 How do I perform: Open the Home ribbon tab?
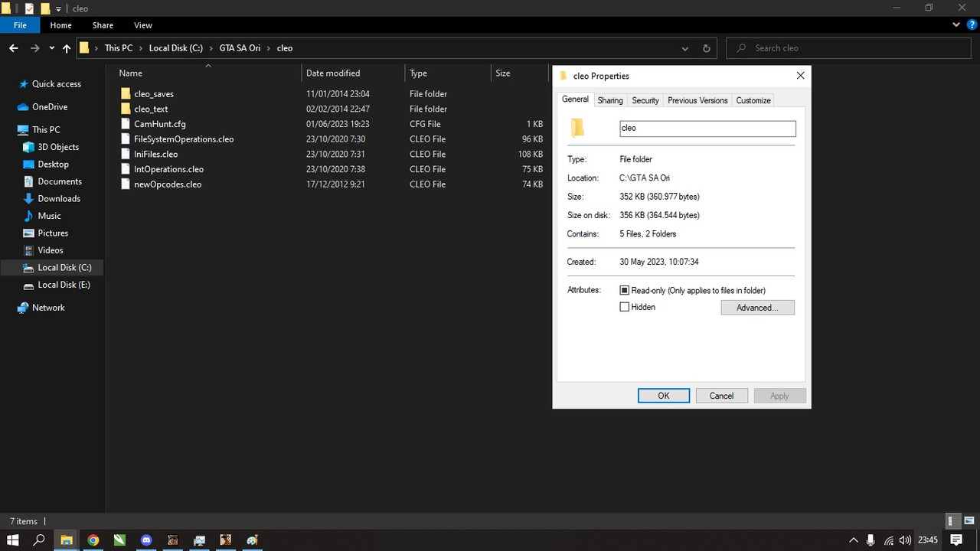tap(61, 25)
